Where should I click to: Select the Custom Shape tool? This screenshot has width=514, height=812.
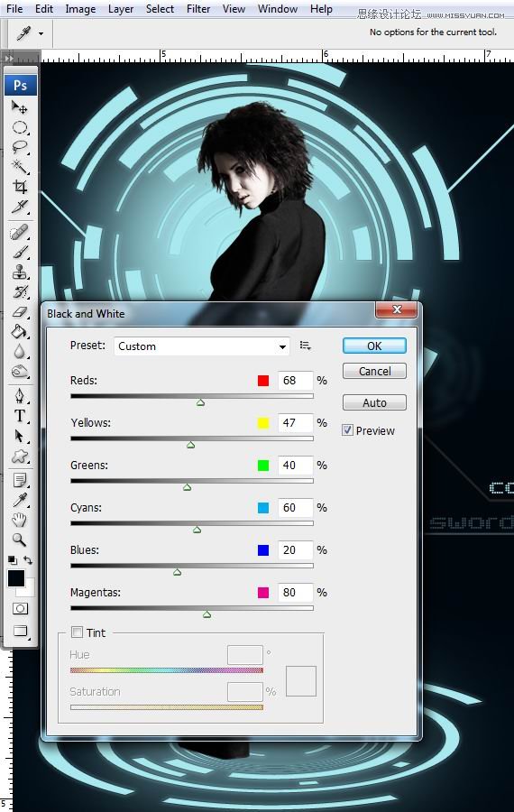coord(20,457)
